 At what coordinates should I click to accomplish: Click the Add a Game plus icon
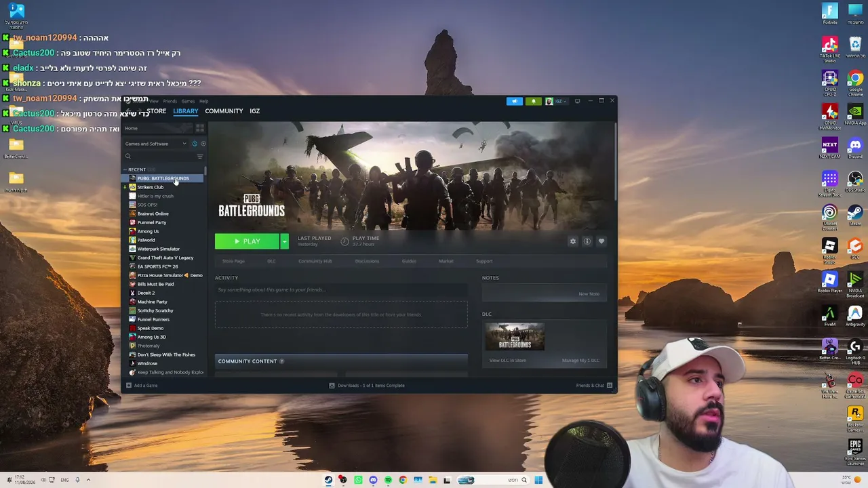(x=129, y=386)
